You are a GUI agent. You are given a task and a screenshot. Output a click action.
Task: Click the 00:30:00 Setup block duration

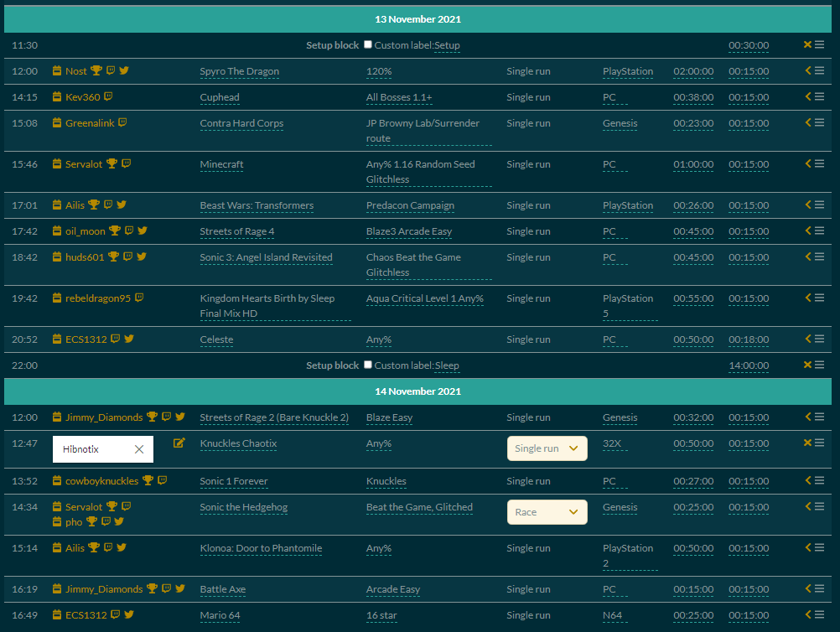(749, 45)
